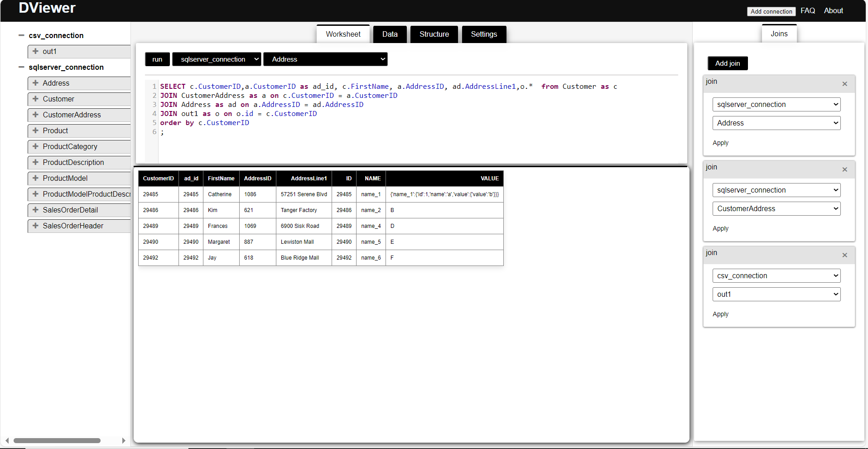Open Address table dropdown in join card
Screen dimensions: 868x449
[x=776, y=123]
